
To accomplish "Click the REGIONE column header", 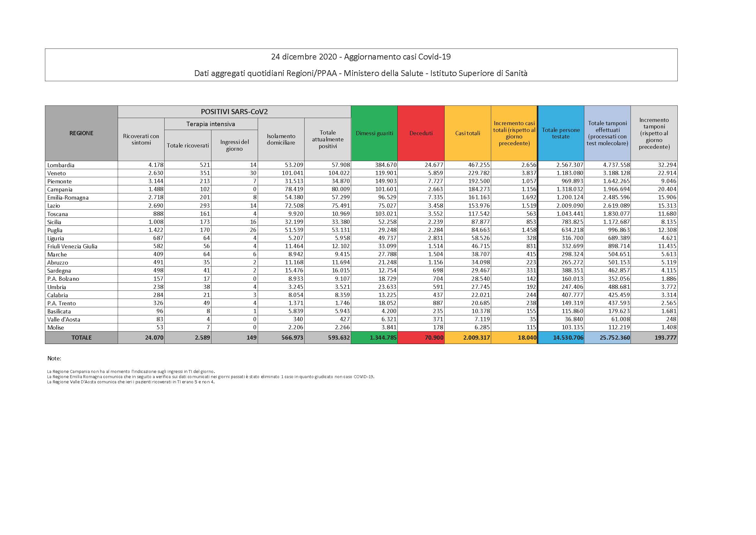I will tap(81, 133).
